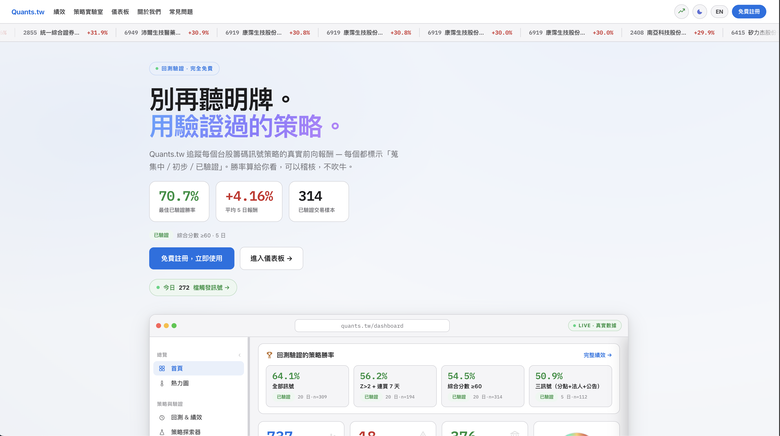Open 完整績效 link
The image size is (780, 436).
(x=597, y=355)
